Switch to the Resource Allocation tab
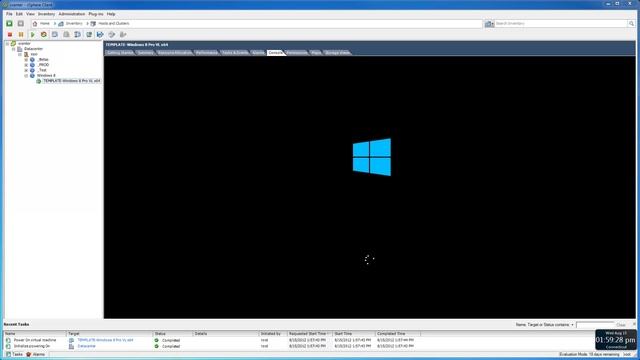 coord(175,53)
